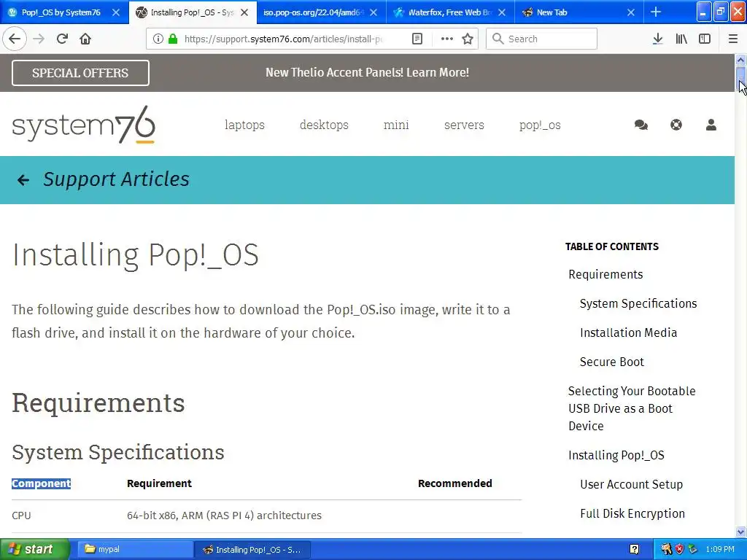Open the Windows start button
747x560 pixels.
coord(34,549)
